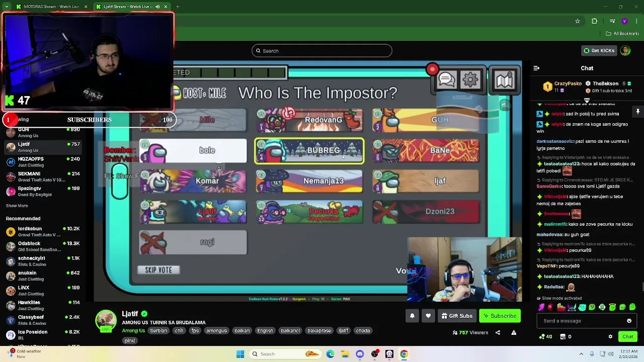Vote for Komar player card
Screen dimensions: 644x362
193,181
